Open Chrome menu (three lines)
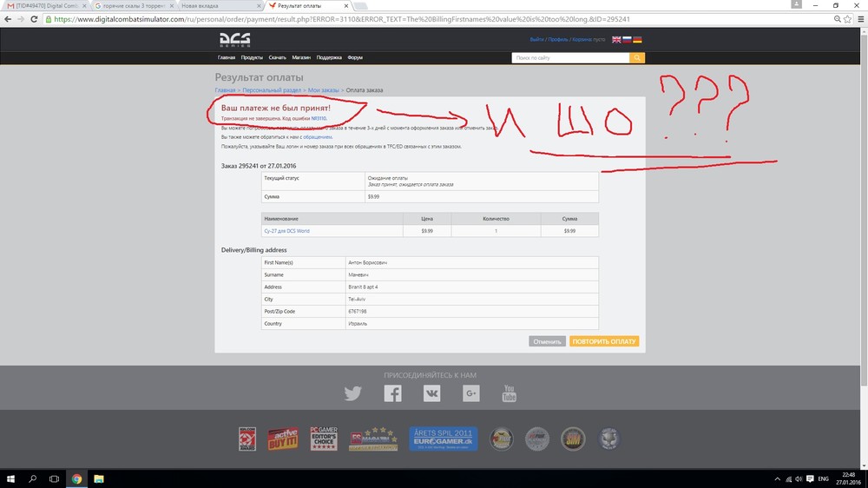The width and height of the screenshot is (868, 488). (861, 19)
